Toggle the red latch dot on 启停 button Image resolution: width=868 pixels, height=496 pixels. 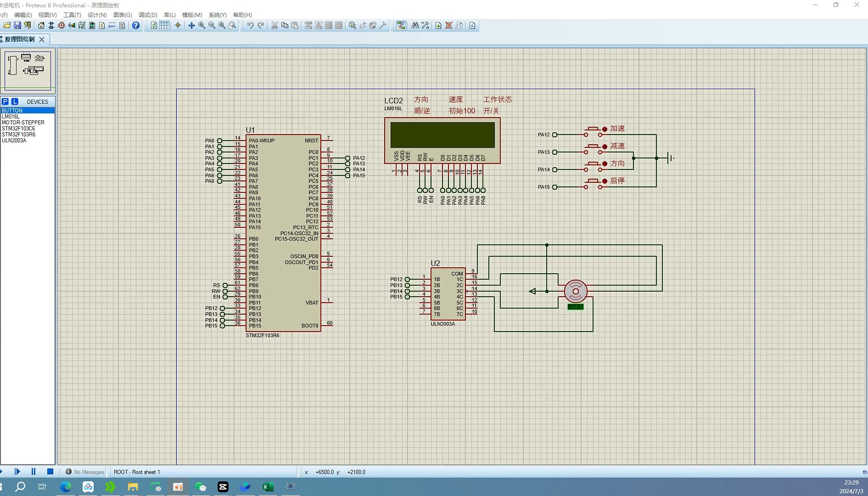(x=605, y=181)
